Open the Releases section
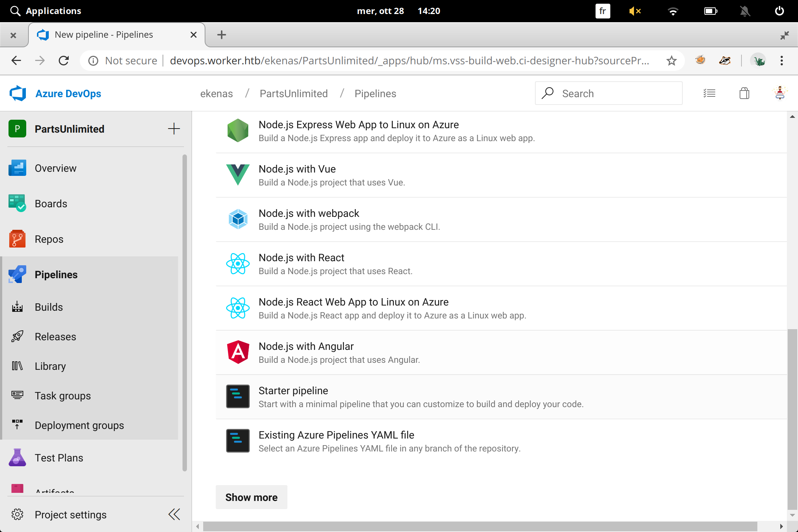 coord(55,337)
